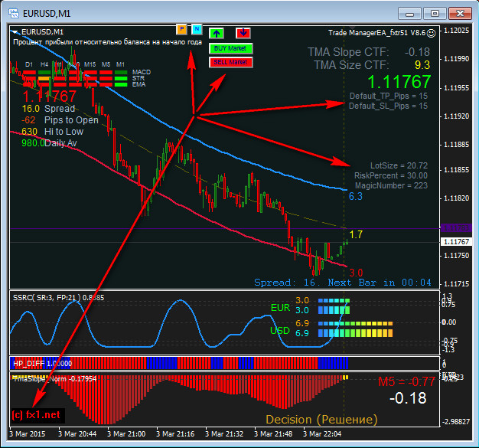Expand the triangle beside EURUSD,M1 label
This screenshot has width=479, height=448.
coord(15,32)
